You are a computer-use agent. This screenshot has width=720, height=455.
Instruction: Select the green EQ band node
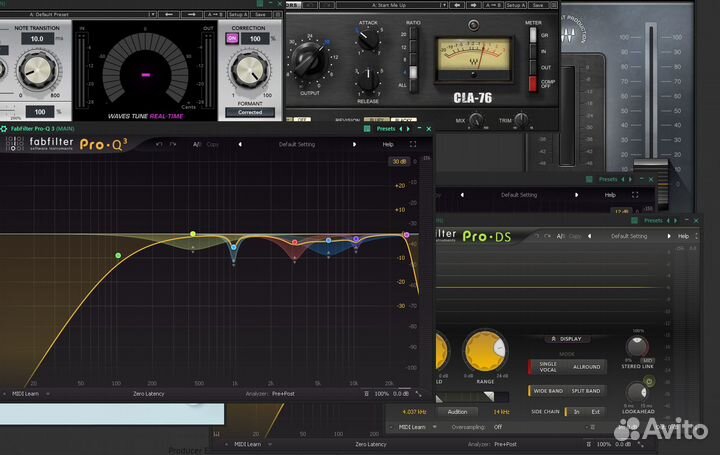click(118, 256)
